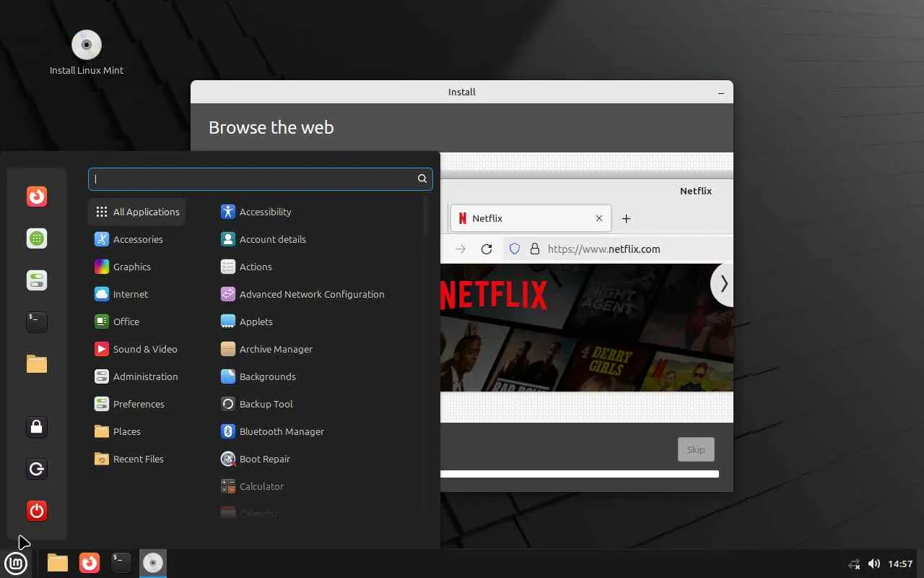Open the volume tray icon

click(874, 564)
